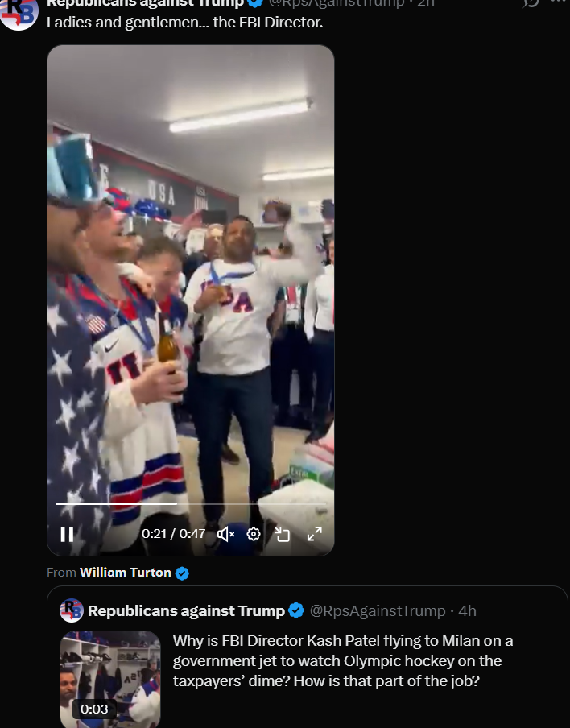Unmute the video sound
This screenshot has width=570, height=728.
click(x=225, y=535)
